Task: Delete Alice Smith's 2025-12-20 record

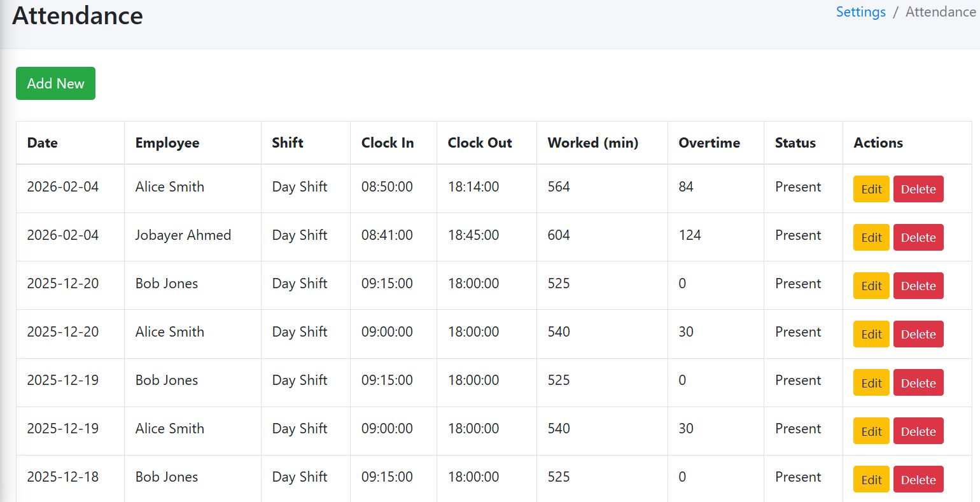Action: 918,334
